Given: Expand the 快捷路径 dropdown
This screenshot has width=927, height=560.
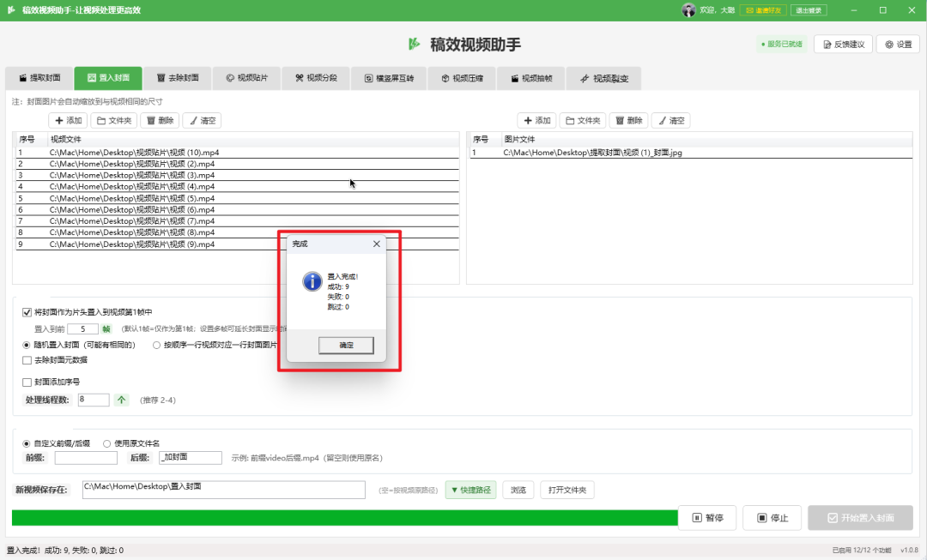Looking at the screenshot, I should [x=470, y=490].
